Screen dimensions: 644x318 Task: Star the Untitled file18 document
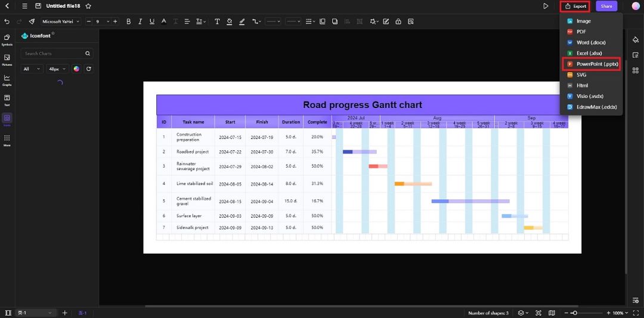(x=88, y=6)
